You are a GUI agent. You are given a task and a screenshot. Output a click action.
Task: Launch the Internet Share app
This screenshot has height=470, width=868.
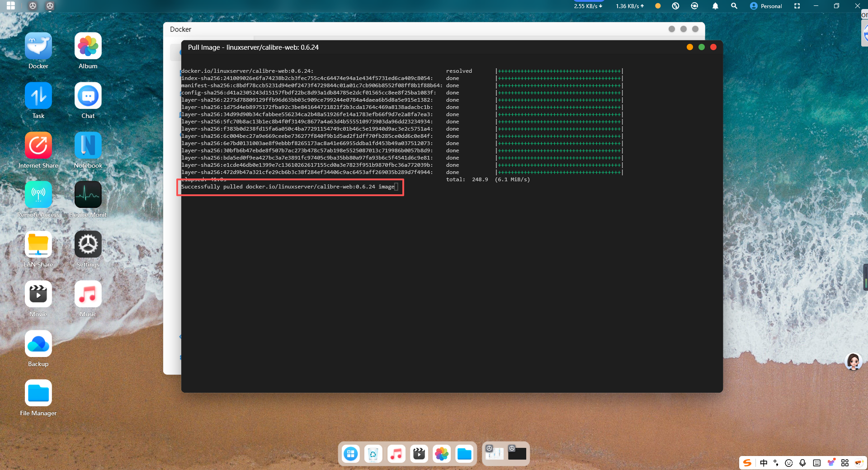coord(38,146)
